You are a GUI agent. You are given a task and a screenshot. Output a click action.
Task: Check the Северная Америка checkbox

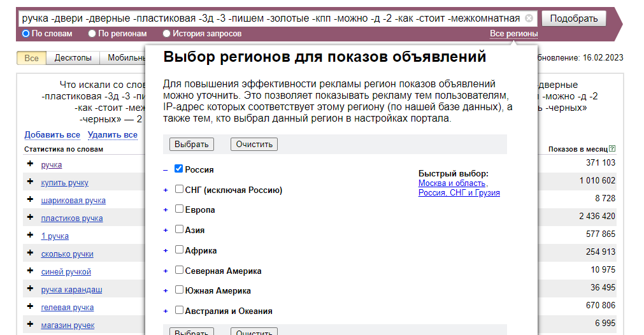(179, 270)
